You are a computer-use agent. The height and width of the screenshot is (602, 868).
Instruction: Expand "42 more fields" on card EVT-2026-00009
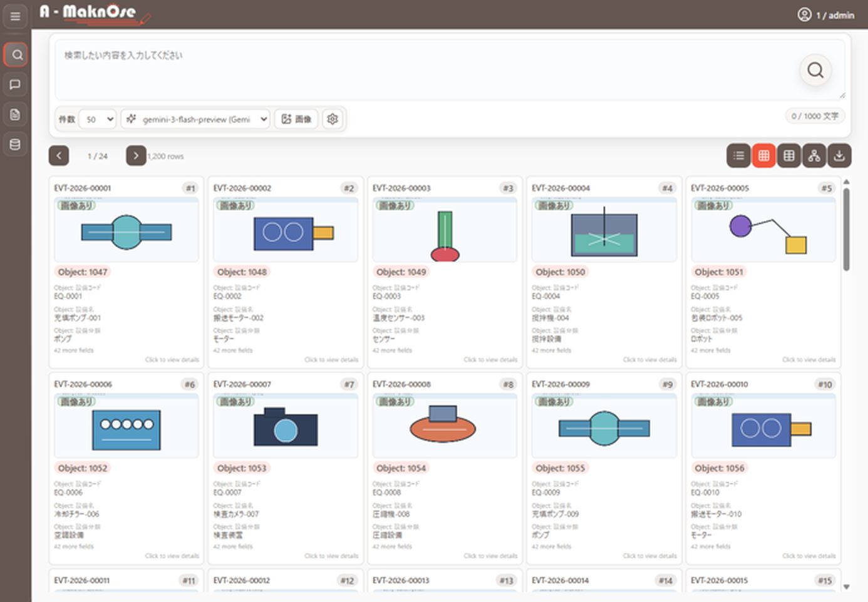tap(551, 546)
